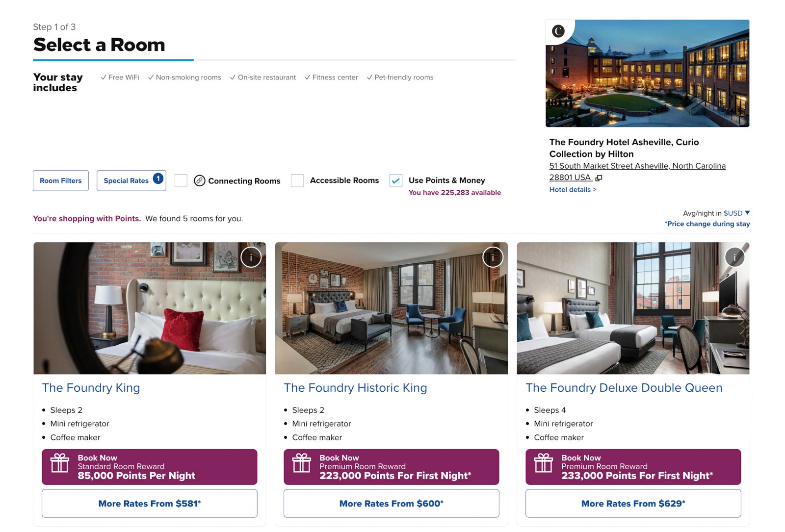The width and height of the screenshot is (785, 532).
Task: Click the Foundry Hotel exterior photo
Action: pos(648,74)
